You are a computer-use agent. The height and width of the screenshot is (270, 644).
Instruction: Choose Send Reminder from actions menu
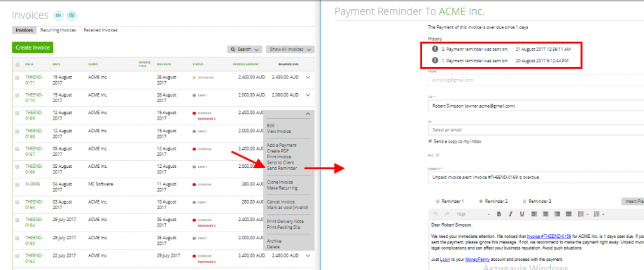tap(281, 169)
